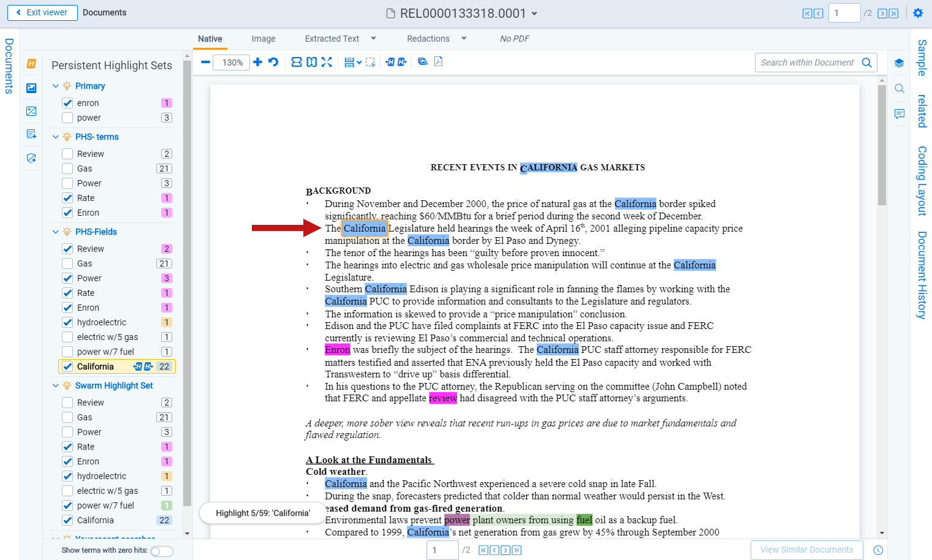
Task: Open the settings gear icon
Action: [x=918, y=13]
